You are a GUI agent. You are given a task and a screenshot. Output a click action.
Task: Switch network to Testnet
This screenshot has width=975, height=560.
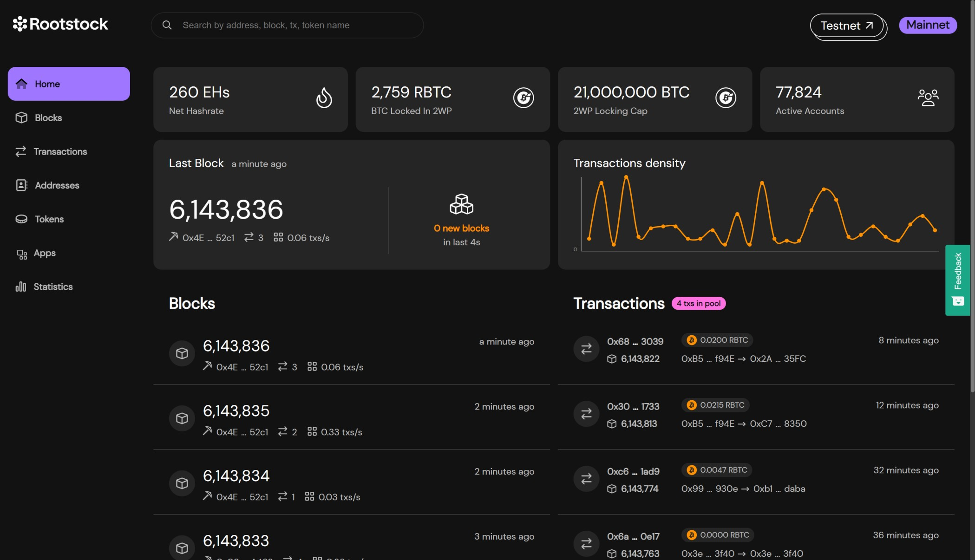pyautogui.click(x=847, y=26)
